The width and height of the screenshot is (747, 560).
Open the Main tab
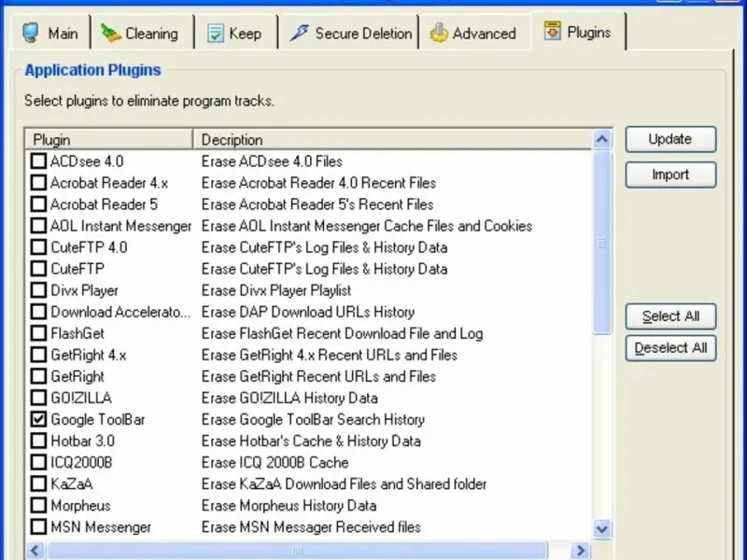click(x=50, y=33)
